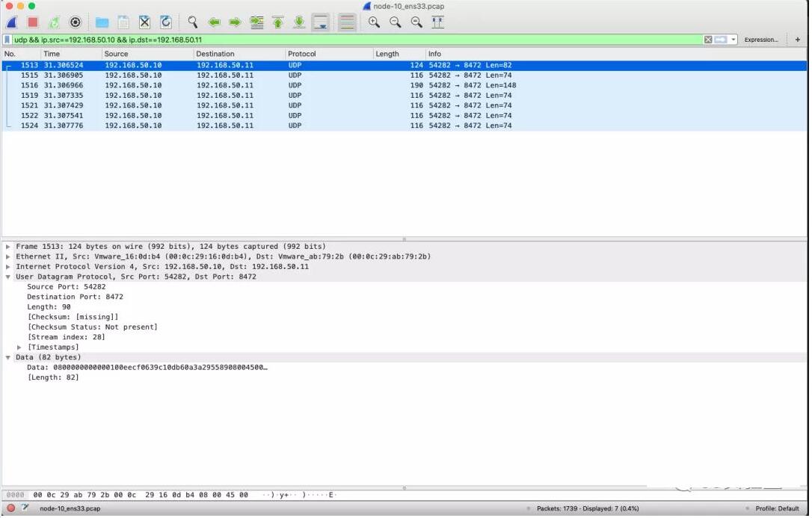812x518 pixels.
Task: Expand the Frame 1513 details
Action: point(7,247)
